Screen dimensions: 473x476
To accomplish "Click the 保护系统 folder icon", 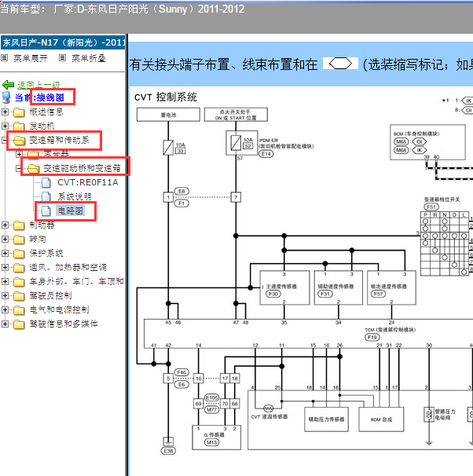I will (x=19, y=254).
